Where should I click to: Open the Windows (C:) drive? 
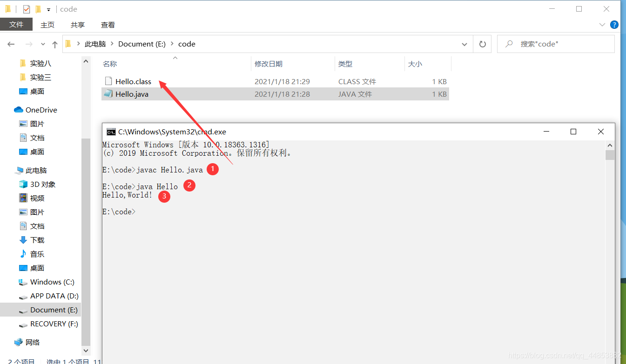[52, 282]
